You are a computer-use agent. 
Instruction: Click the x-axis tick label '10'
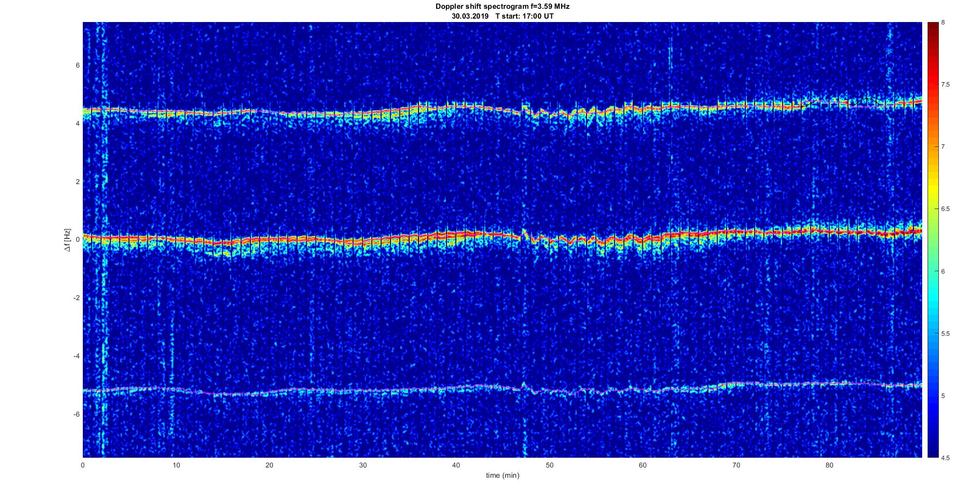176,465
